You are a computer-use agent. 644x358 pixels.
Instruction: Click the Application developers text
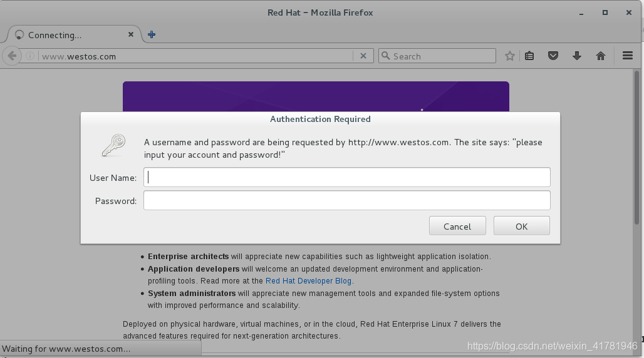coord(194,269)
